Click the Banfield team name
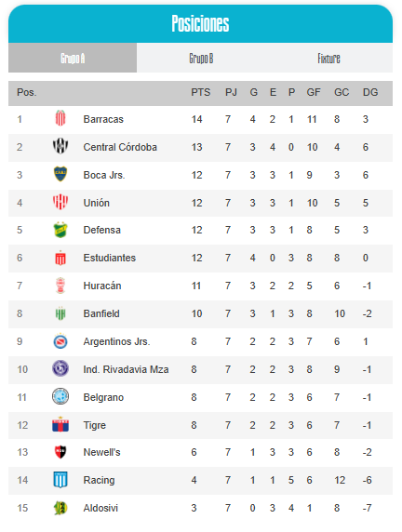 (x=101, y=313)
